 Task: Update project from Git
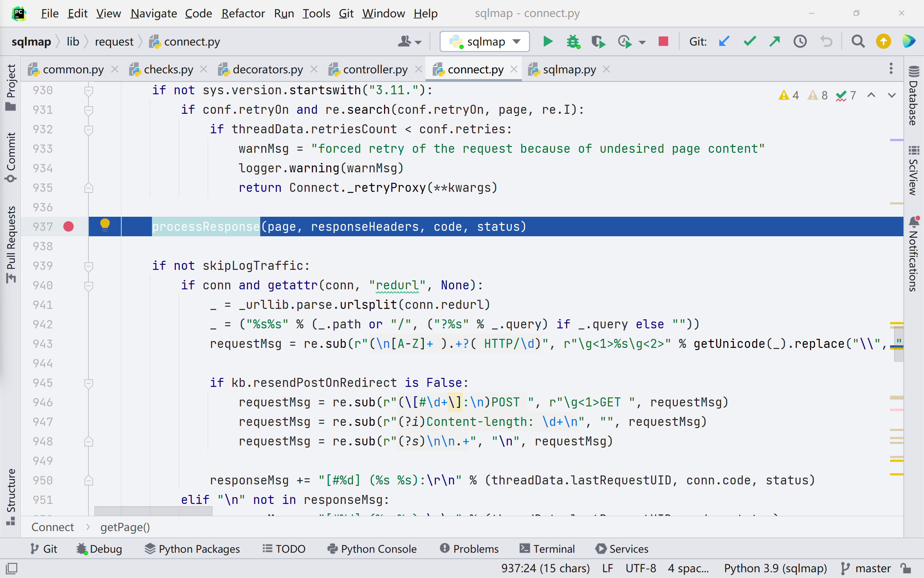(x=724, y=41)
